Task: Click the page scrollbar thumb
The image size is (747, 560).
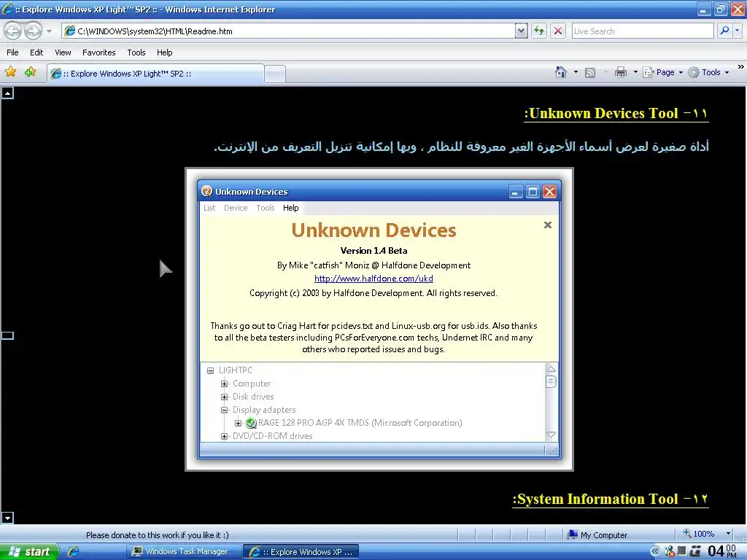Action: pyautogui.click(x=7, y=335)
